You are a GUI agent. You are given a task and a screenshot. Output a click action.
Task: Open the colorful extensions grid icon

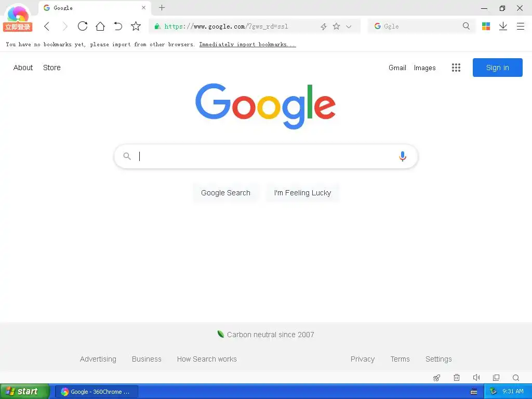[x=486, y=26]
